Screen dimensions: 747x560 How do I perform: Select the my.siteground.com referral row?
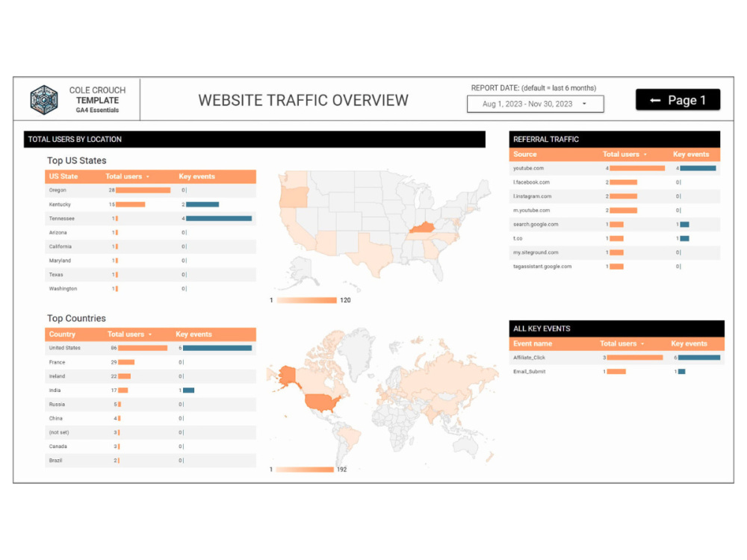tap(615, 252)
